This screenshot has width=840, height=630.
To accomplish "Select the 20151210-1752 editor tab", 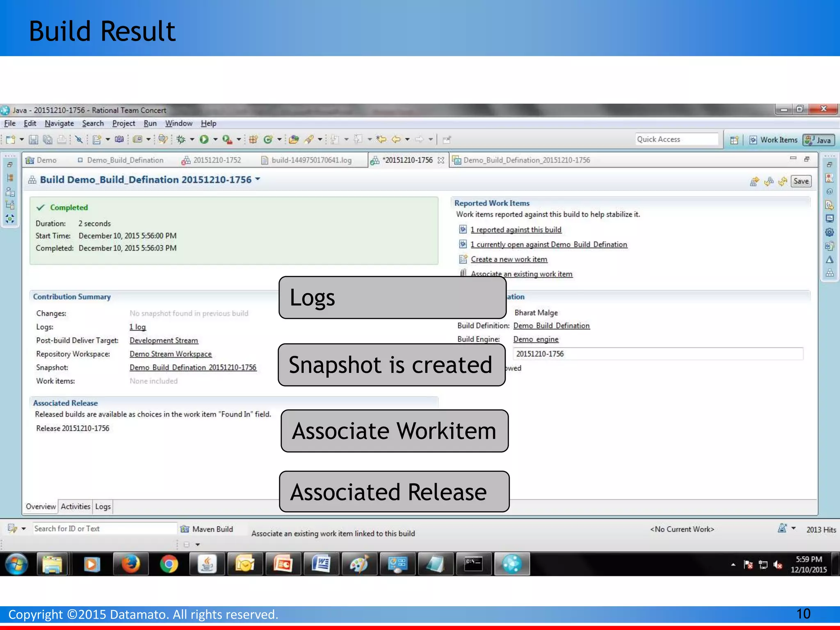I will (x=212, y=160).
